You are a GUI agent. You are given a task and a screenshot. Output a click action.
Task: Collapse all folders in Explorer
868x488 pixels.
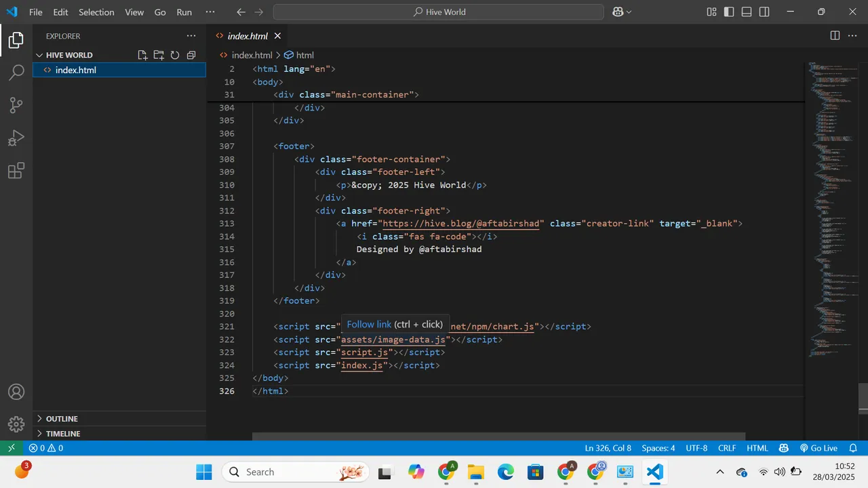point(191,55)
